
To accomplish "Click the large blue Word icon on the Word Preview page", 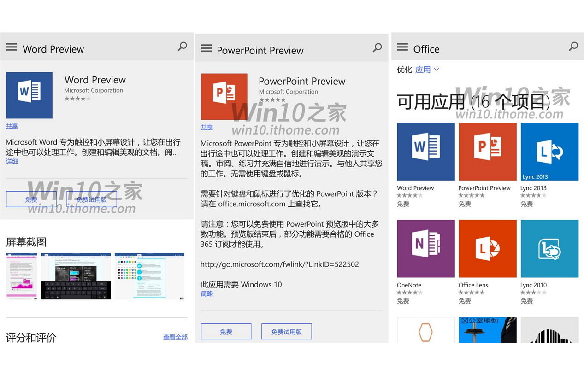I will tap(29, 95).
